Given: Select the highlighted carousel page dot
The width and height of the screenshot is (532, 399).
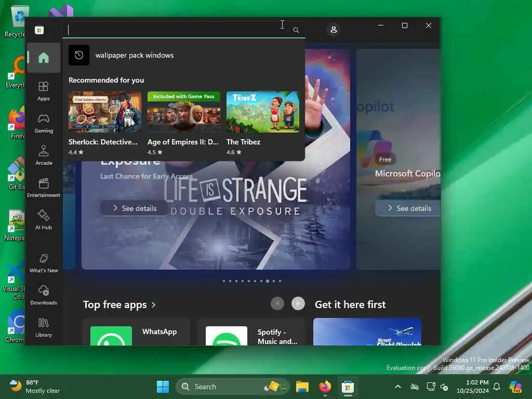Looking at the screenshot, I should coord(268,281).
